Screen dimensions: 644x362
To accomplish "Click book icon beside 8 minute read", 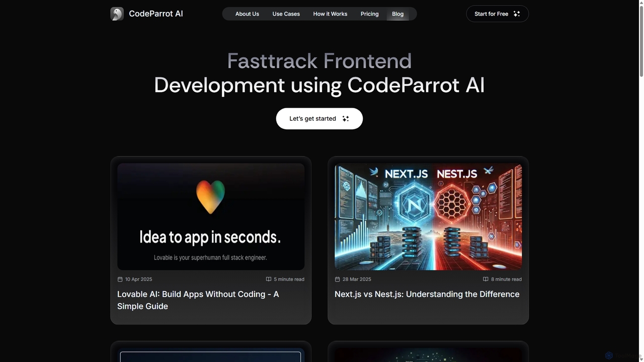I will pos(486,279).
